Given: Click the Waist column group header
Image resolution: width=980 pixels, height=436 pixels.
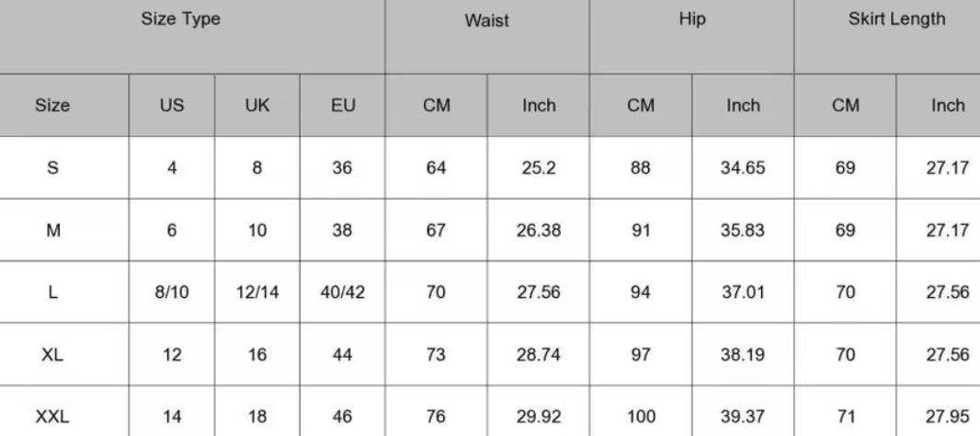Looking at the screenshot, I should (x=486, y=21).
